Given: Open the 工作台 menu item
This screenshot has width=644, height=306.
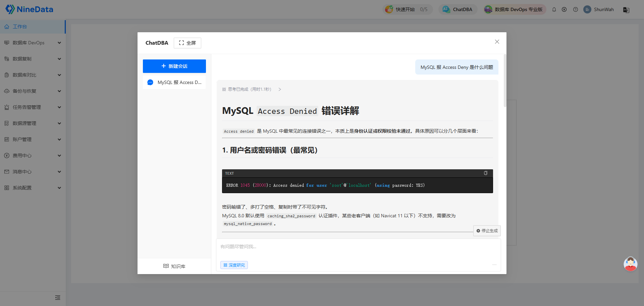Looking at the screenshot, I should click(x=33, y=27).
